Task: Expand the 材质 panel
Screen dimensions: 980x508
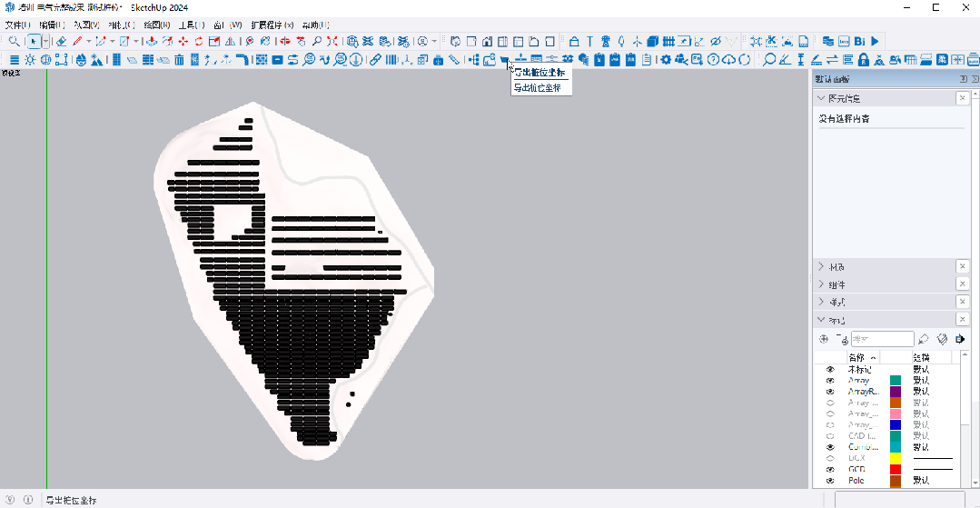Action: tap(822, 266)
